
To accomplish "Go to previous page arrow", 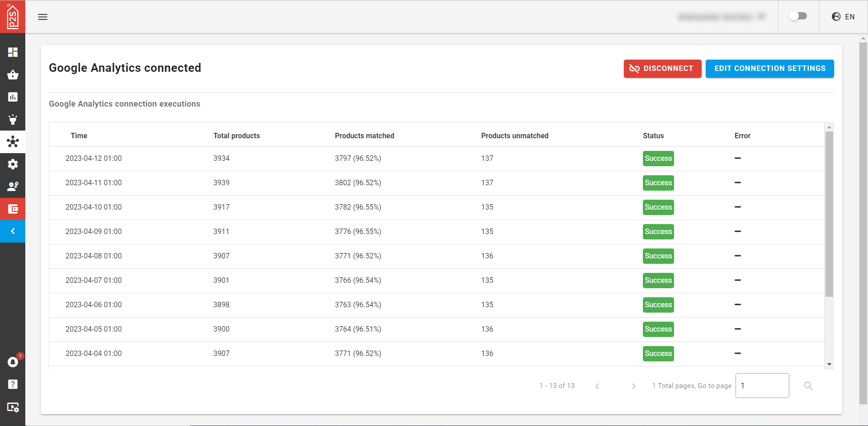I will [x=597, y=386].
